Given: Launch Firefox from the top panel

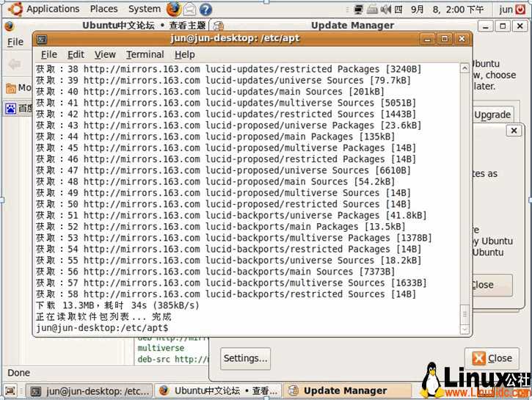Looking at the screenshot, I should tap(173, 9).
